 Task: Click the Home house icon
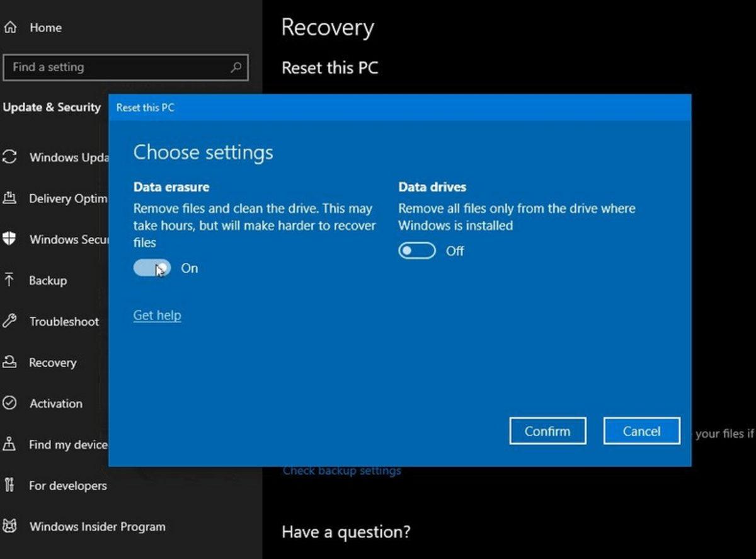coord(9,27)
